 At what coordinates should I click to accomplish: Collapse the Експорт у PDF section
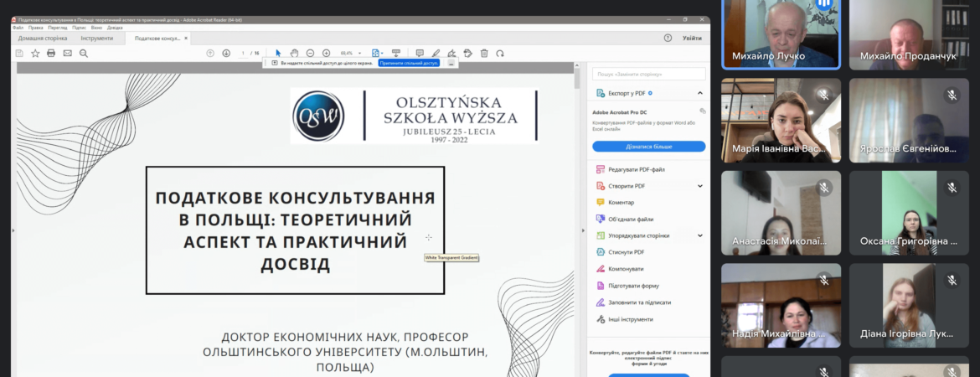click(x=700, y=93)
